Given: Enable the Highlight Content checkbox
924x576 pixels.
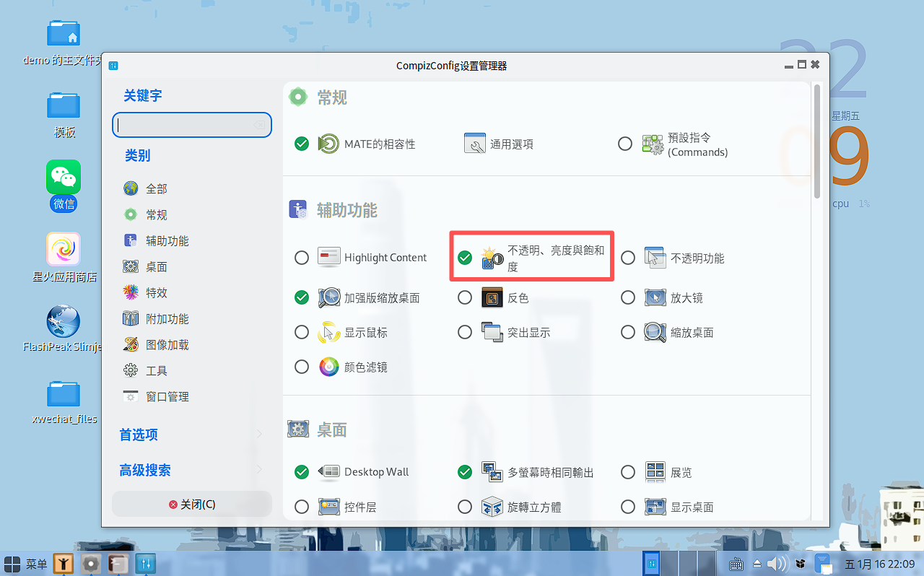Looking at the screenshot, I should [302, 258].
